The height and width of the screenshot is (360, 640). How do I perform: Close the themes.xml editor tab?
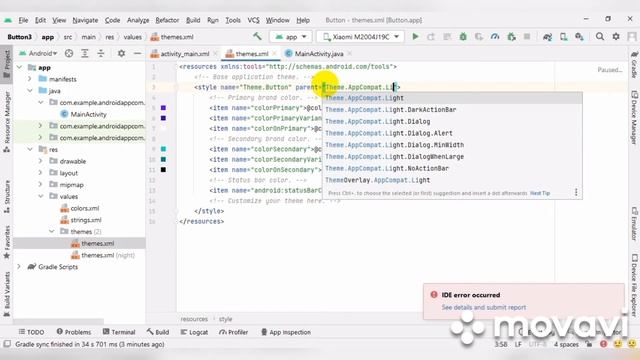pos(274,53)
